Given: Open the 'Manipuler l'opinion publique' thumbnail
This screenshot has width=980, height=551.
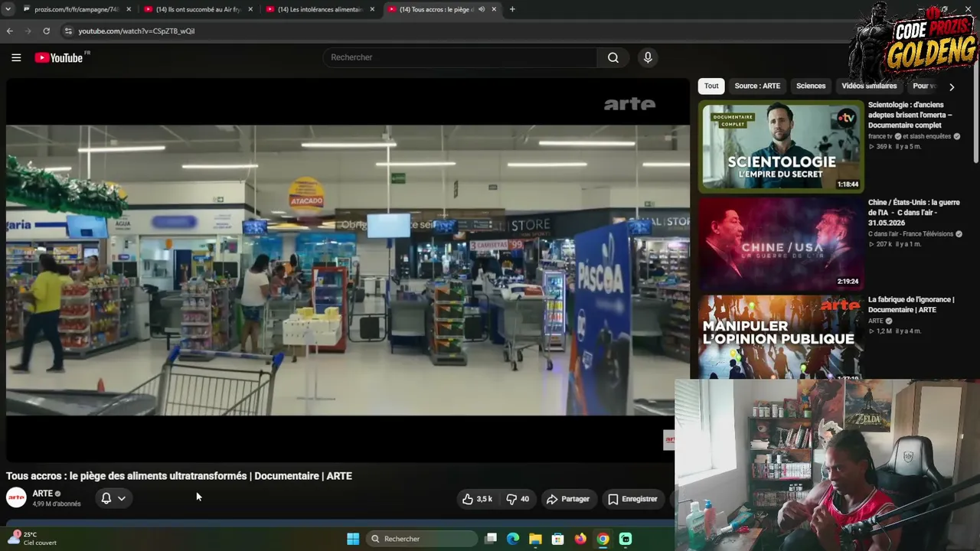Looking at the screenshot, I should coord(781,337).
